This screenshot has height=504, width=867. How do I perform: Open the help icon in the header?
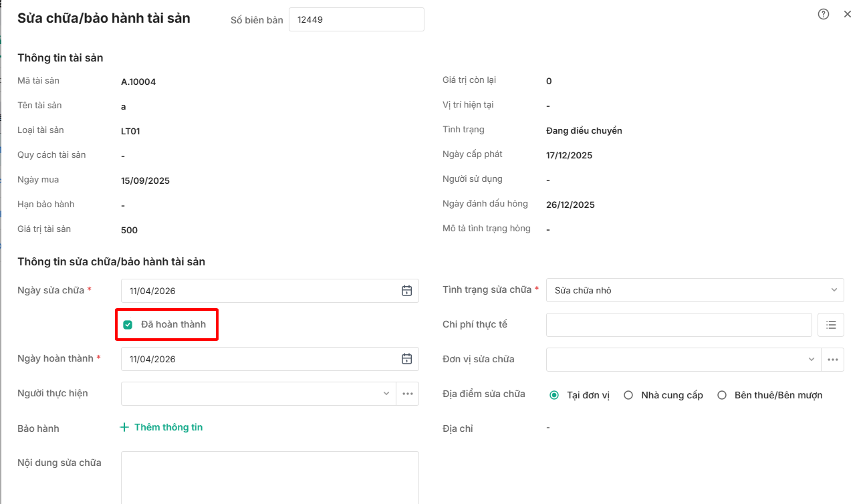click(x=824, y=14)
